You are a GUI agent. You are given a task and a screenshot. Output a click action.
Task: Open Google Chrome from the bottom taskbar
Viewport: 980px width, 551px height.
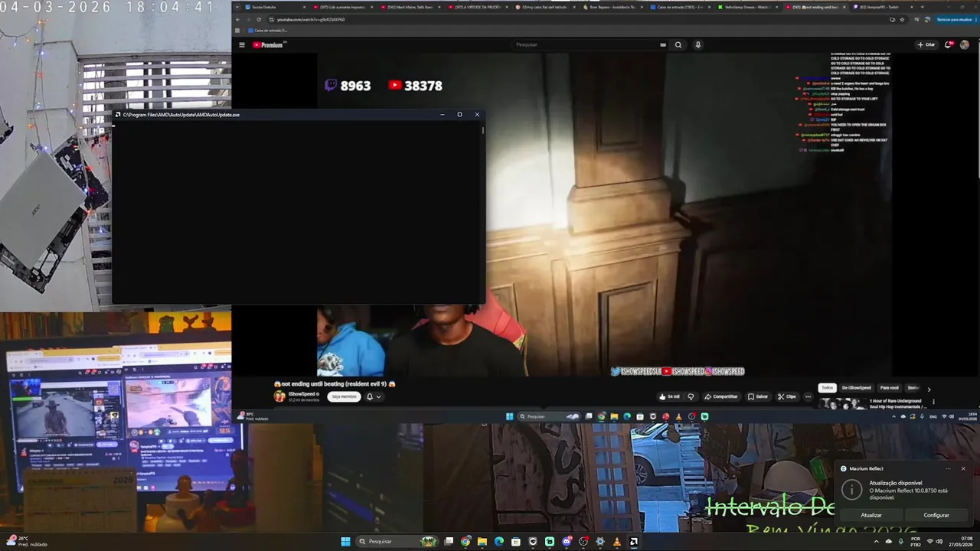[465, 542]
